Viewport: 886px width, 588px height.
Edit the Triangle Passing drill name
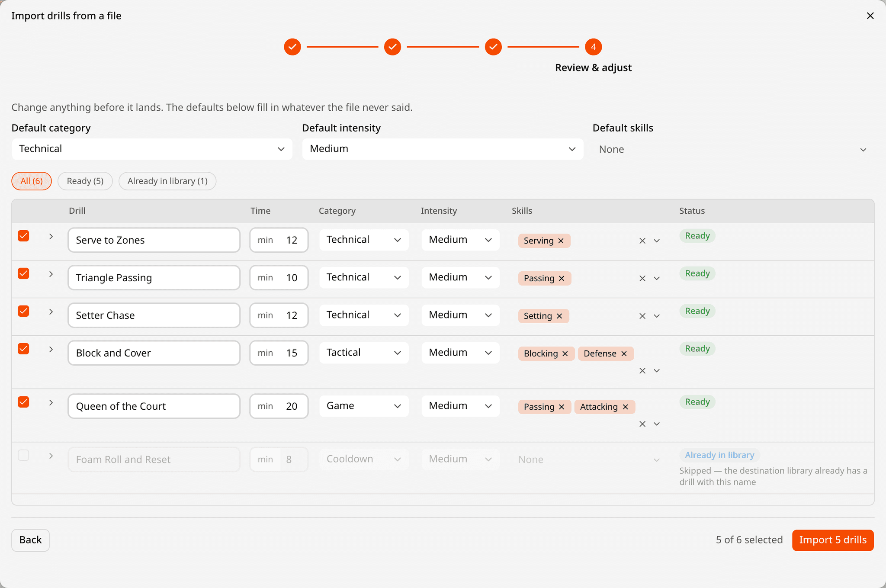[154, 278]
